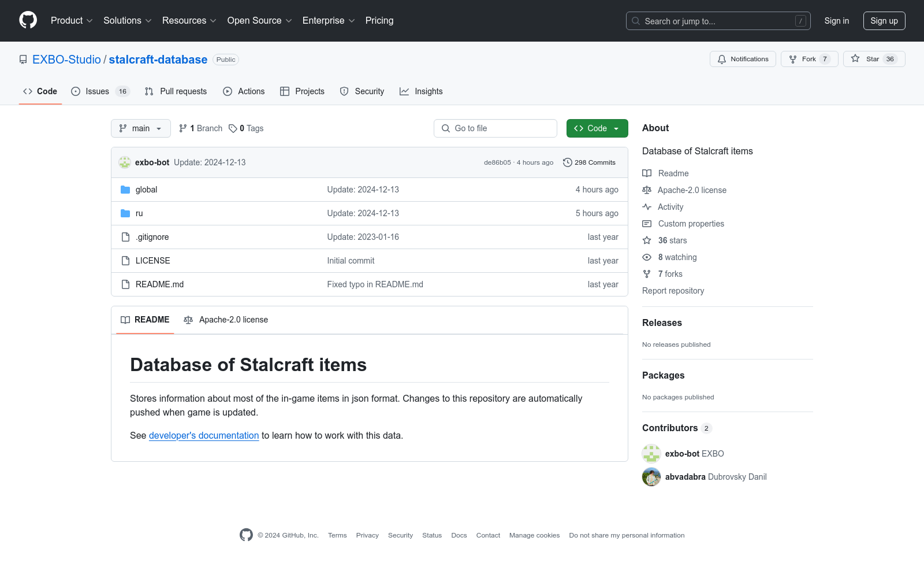This screenshot has width=924, height=578.
Task: Click the README.md file icon
Action: pyautogui.click(x=125, y=284)
